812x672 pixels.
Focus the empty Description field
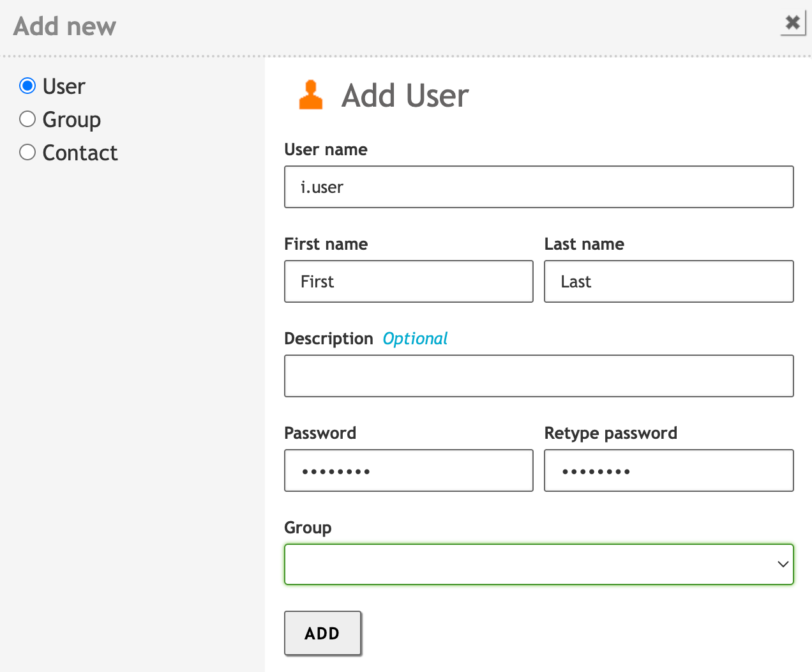[539, 376]
